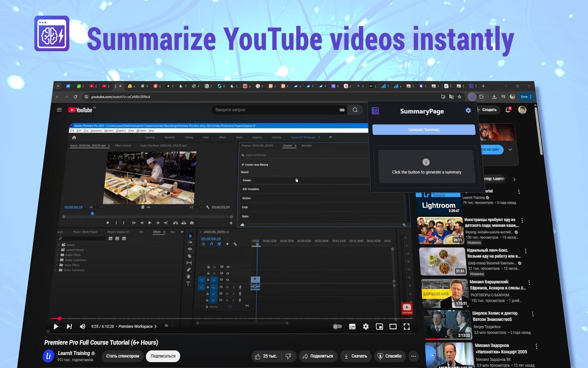588x368 pixels.
Task: Play the video with the play button
Action: pyautogui.click(x=56, y=327)
